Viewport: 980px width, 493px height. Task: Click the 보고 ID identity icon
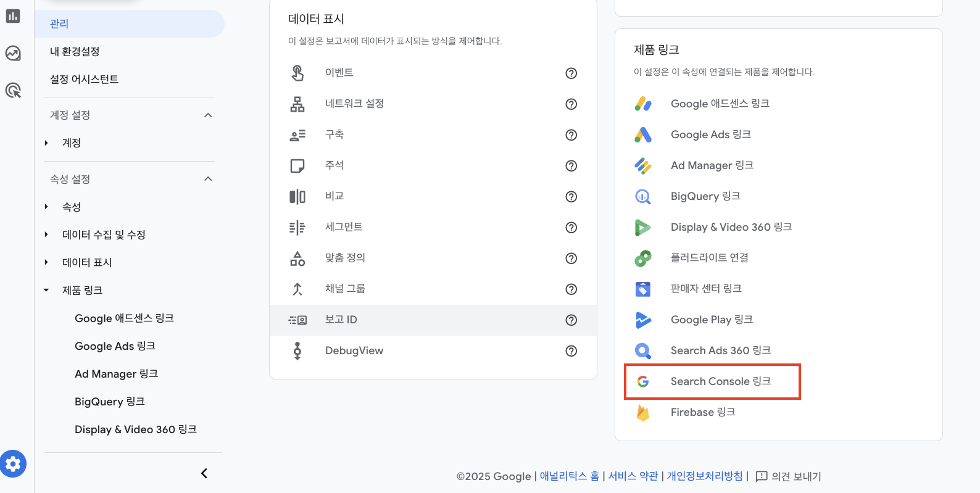click(x=297, y=320)
